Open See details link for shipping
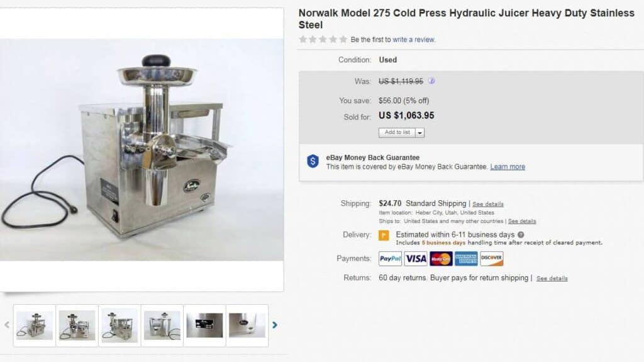 (488, 204)
